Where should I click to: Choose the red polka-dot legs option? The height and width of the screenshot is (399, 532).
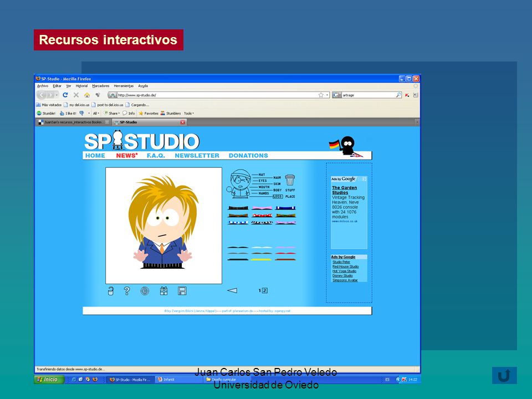(262, 215)
